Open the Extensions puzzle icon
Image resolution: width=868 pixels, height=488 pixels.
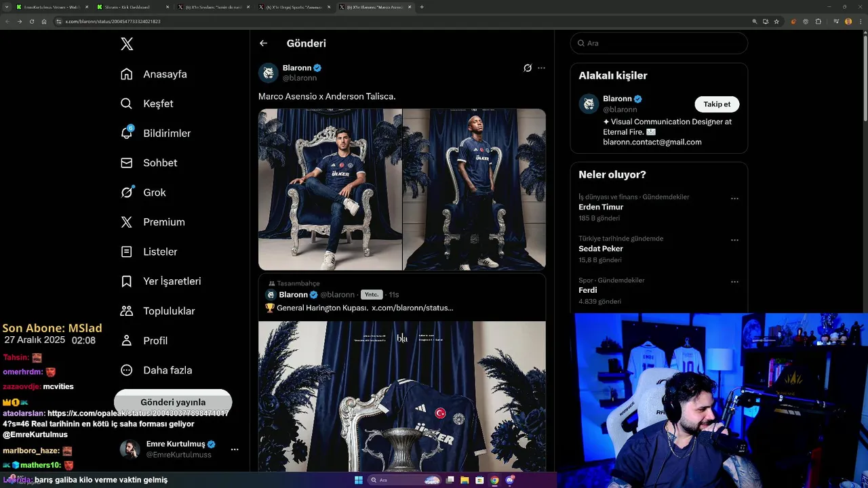[818, 22]
